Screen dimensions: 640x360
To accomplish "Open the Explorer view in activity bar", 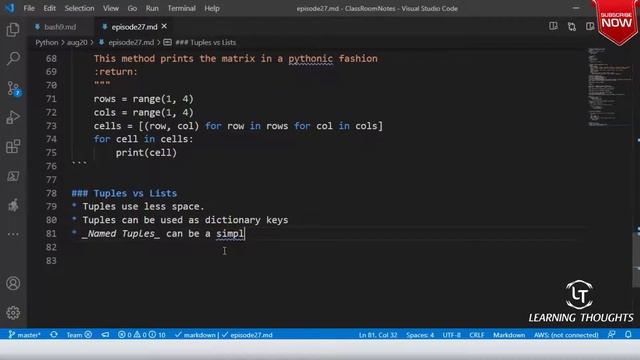I will coord(13,30).
